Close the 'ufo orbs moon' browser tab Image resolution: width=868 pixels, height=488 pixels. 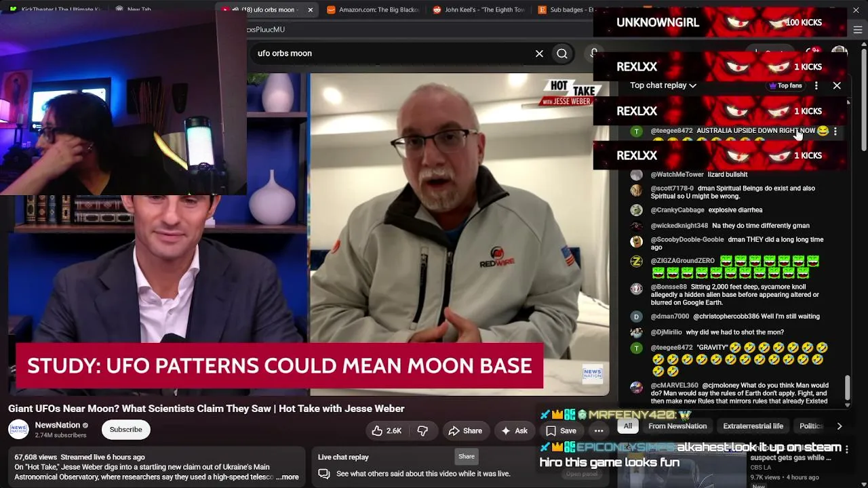pos(310,9)
